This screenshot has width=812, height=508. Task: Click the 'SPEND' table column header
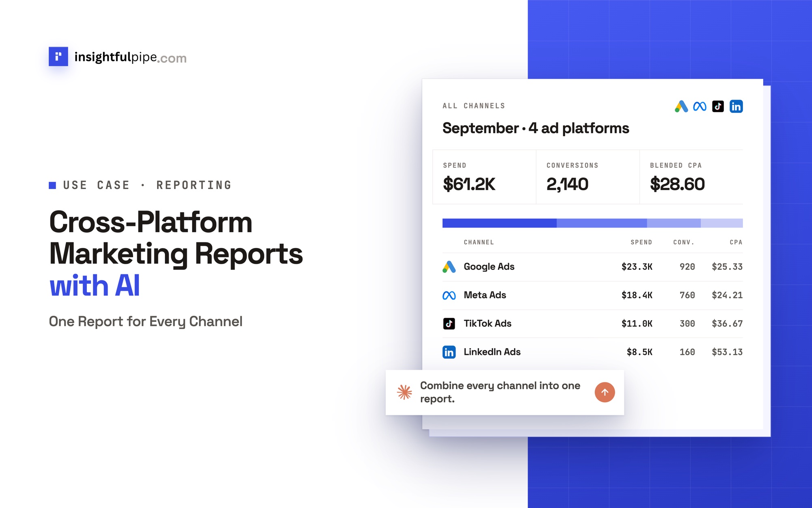point(641,242)
